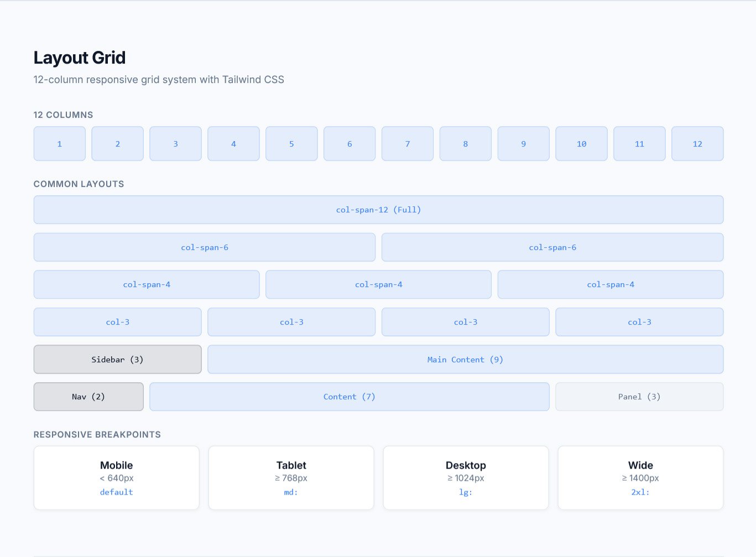Select the Panel (3) block
Viewport: 756px width, 557px height.
(639, 397)
